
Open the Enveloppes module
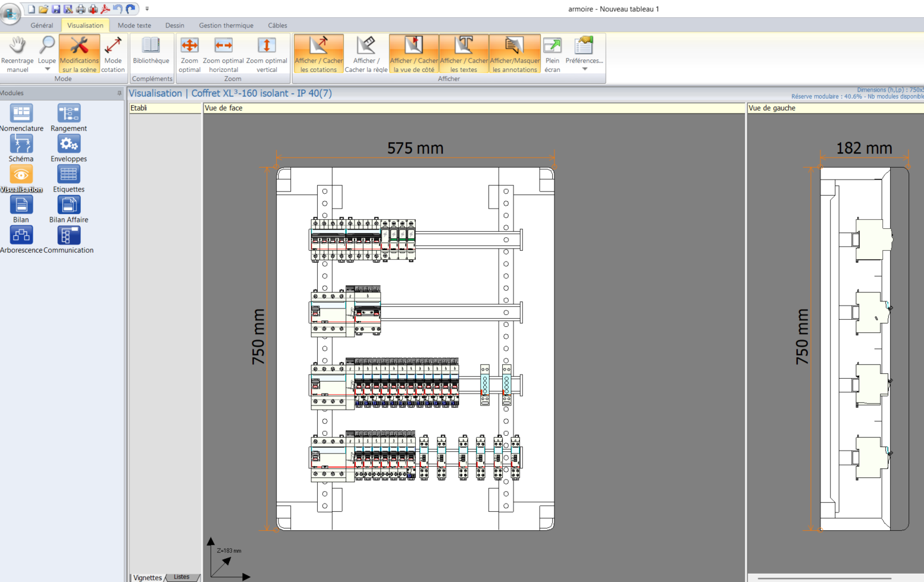[68, 148]
